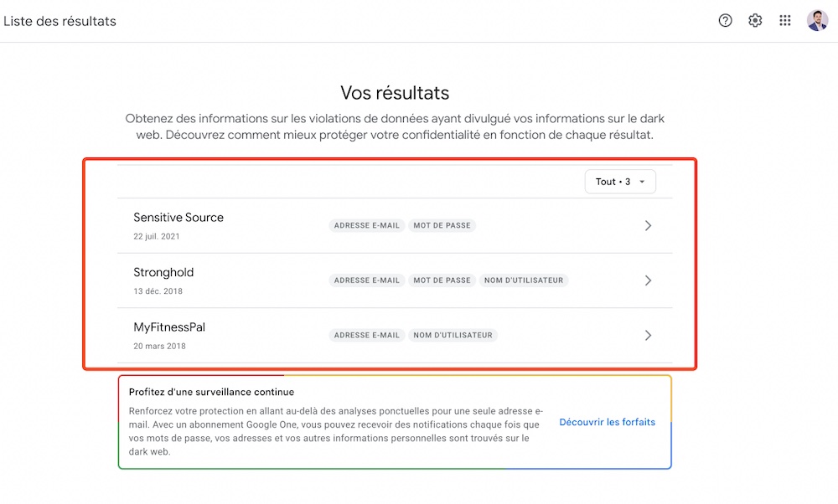
Task: Click "Découvrir les forfaits" link
Action: tap(607, 422)
